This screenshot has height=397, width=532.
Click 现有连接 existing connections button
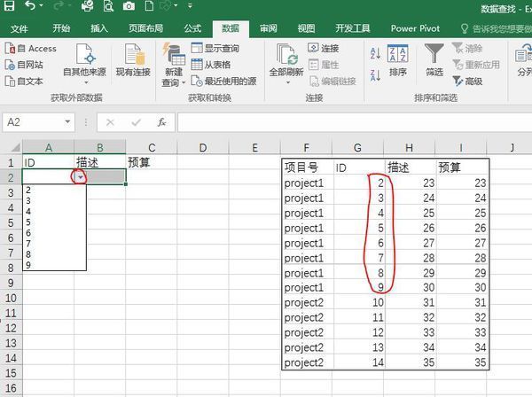coord(133,60)
